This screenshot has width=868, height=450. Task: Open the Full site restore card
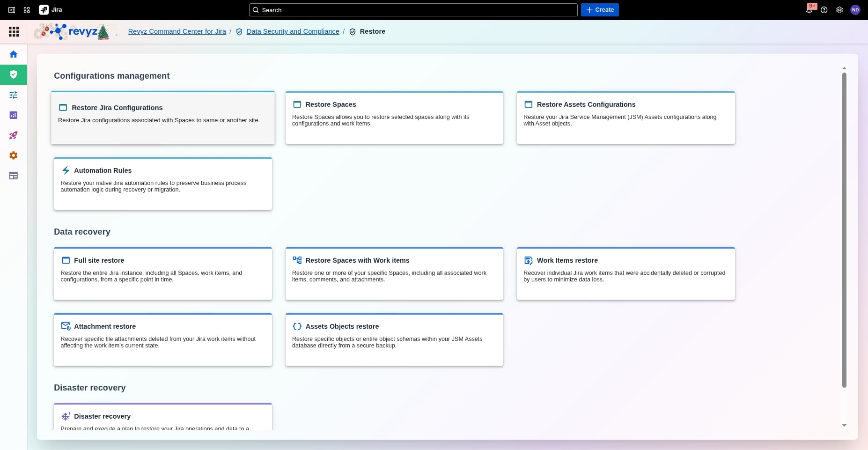(162, 273)
